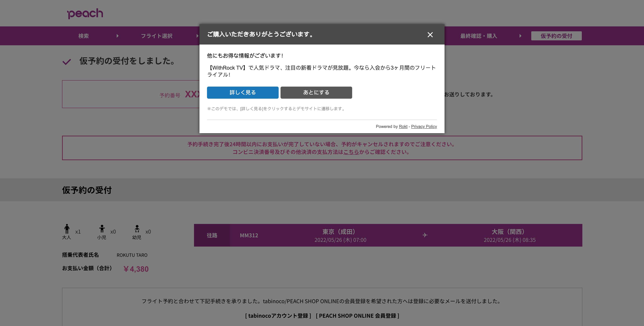644x326 pixels.
Task: Open the Rokt link in popup footer
Action: point(403,126)
